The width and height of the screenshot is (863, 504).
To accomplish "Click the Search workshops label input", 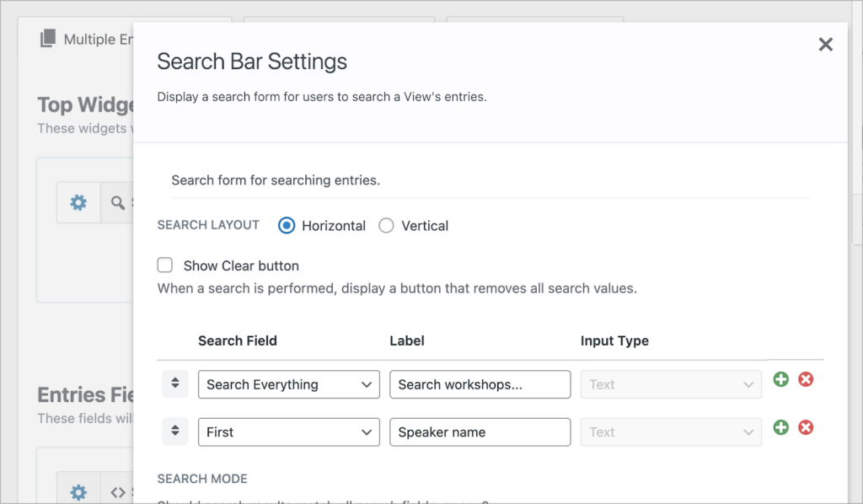I will point(480,384).
